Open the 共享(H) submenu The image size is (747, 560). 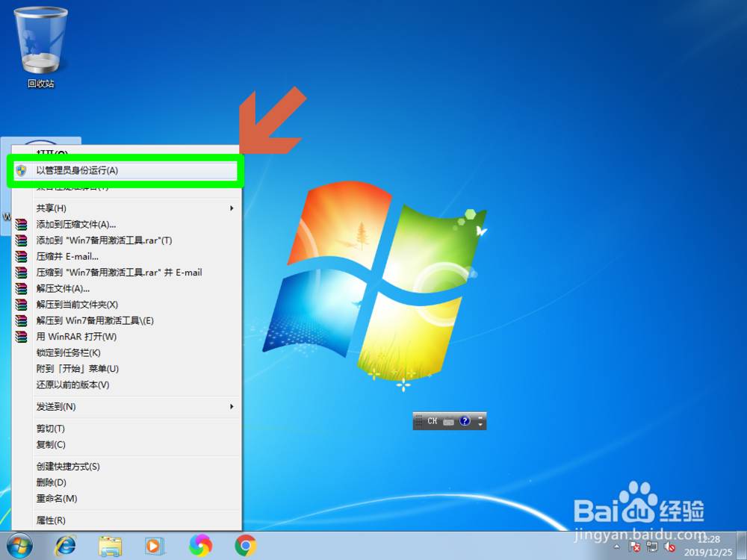[127, 208]
